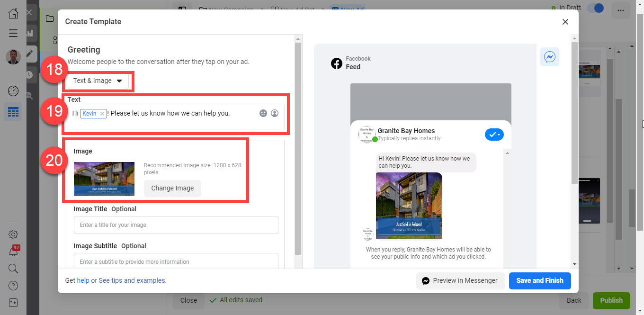Open the See tips and examples link
The width and height of the screenshot is (644, 315).
click(x=132, y=280)
